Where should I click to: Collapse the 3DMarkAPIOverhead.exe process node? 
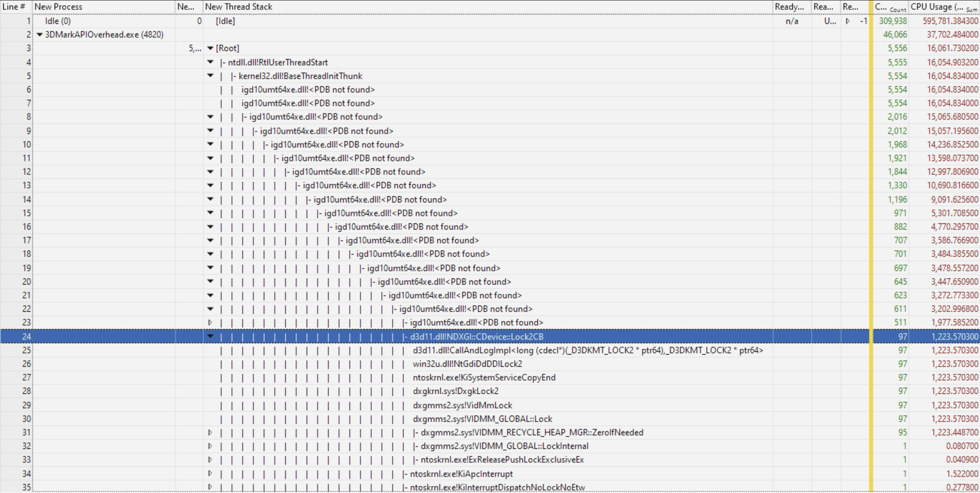click(x=38, y=35)
